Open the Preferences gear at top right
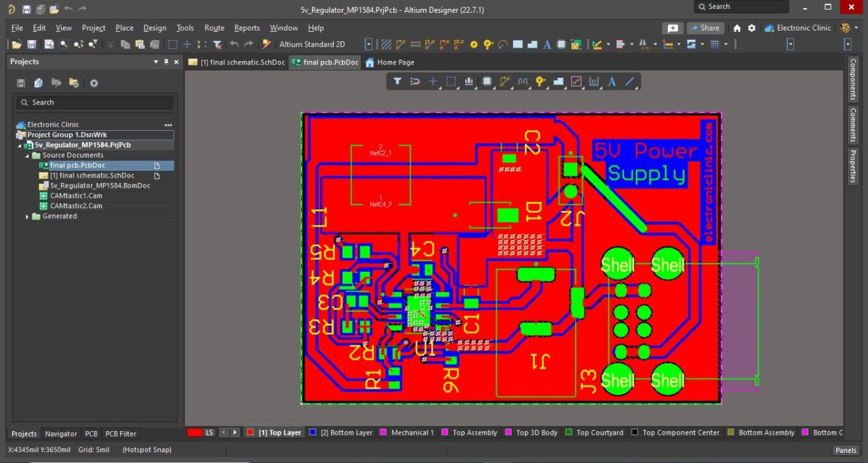Image resolution: width=868 pixels, height=463 pixels. pyautogui.click(x=751, y=28)
